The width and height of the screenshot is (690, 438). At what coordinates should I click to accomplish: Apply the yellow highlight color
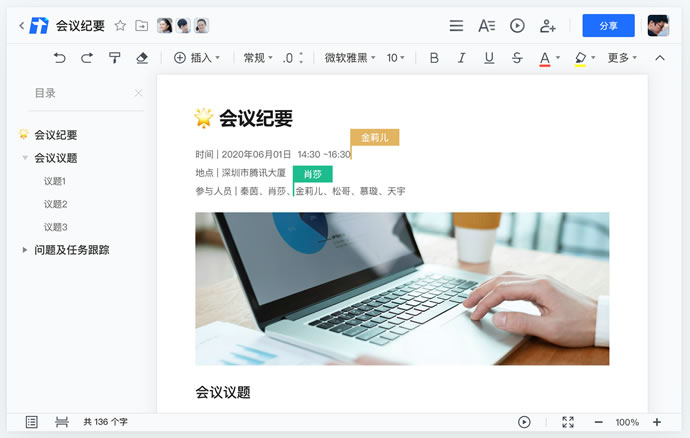pyautogui.click(x=580, y=59)
